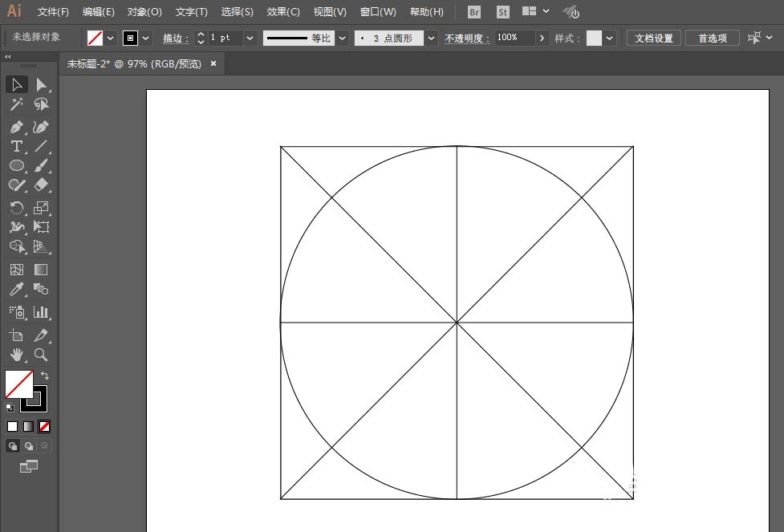Change the screen mode
The height and width of the screenshot is (532, 784).
pos(29,466)
